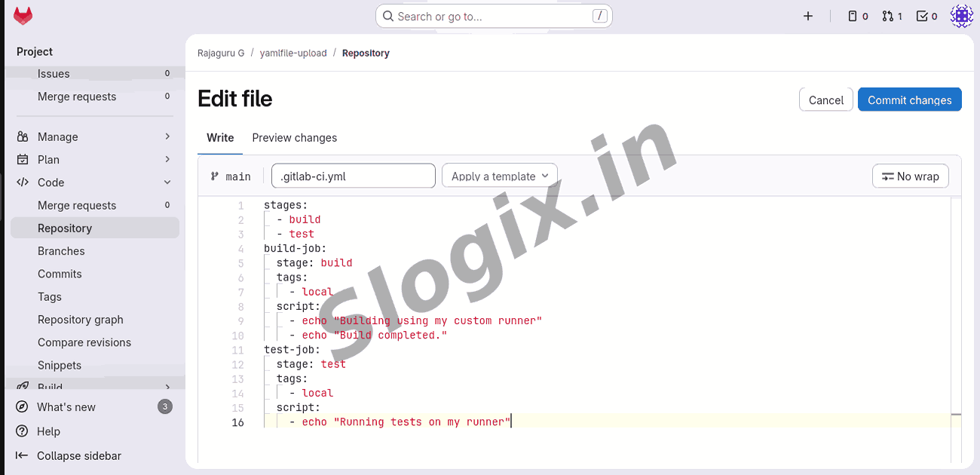Click the Help question mark icon

point(23,431)
